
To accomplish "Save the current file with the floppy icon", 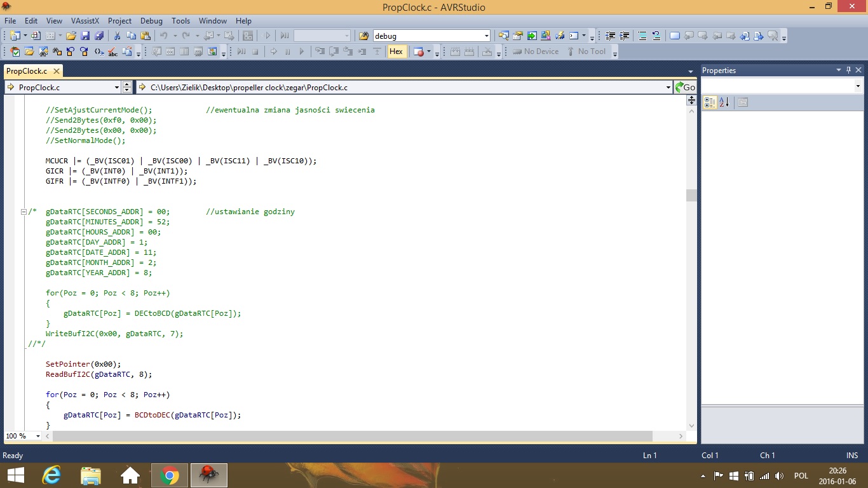I will click(x=85, y=36).
